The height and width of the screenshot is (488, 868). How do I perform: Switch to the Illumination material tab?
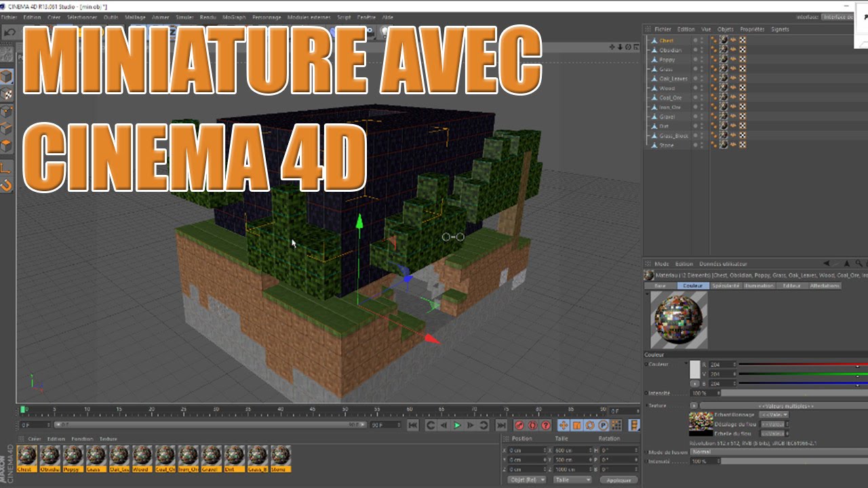point(758,286)
